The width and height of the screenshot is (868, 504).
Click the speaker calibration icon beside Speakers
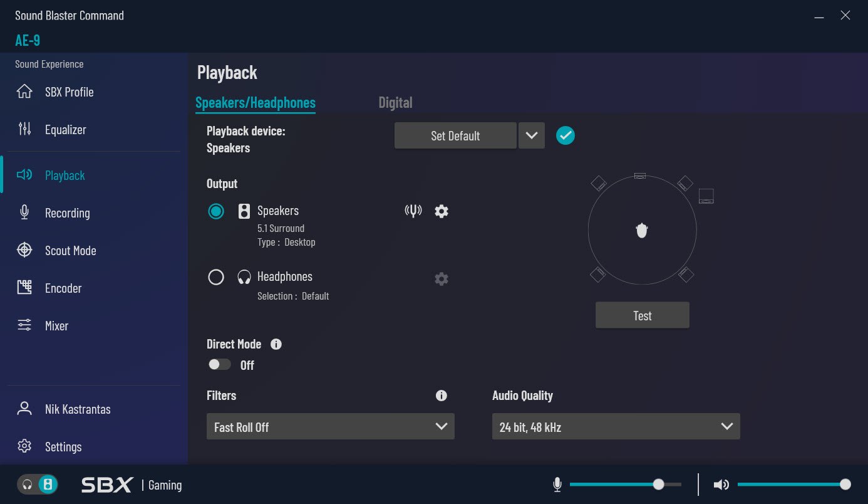click(413, 211)
